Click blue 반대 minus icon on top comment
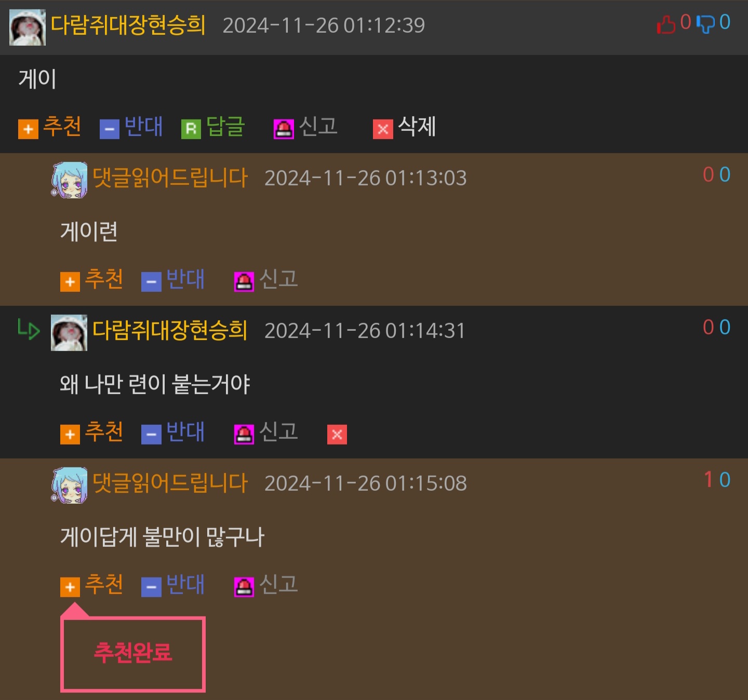Screen dimensions: 748x700 pyautogui.click(x=110, y=129)
